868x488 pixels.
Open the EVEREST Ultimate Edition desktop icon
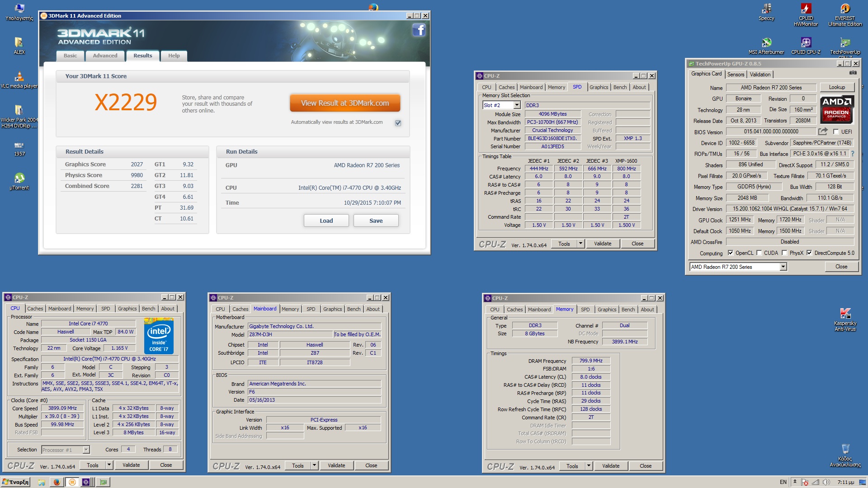click(x=845, y=15)
